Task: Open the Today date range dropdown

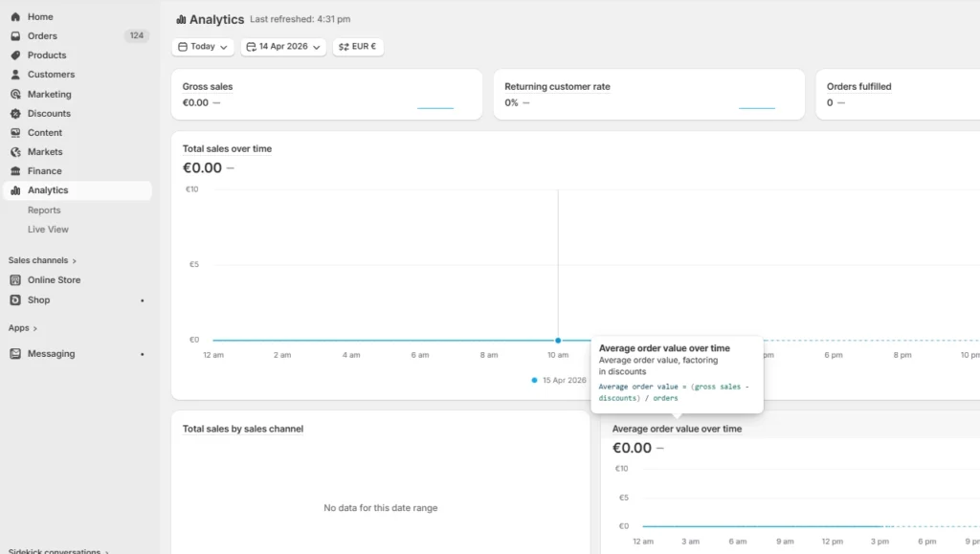Action: pyautogui.click(x=203, y=47)
